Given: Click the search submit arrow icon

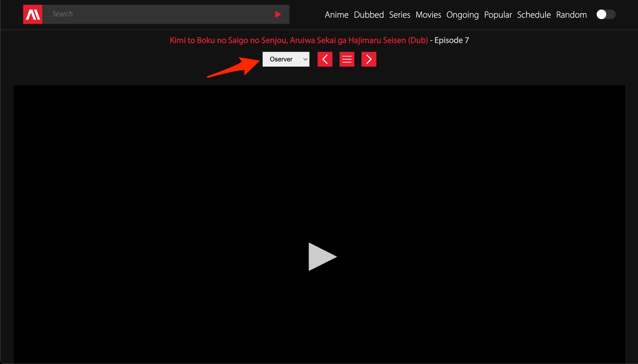Looking at the screenshot, I should (x=278, y=14).
